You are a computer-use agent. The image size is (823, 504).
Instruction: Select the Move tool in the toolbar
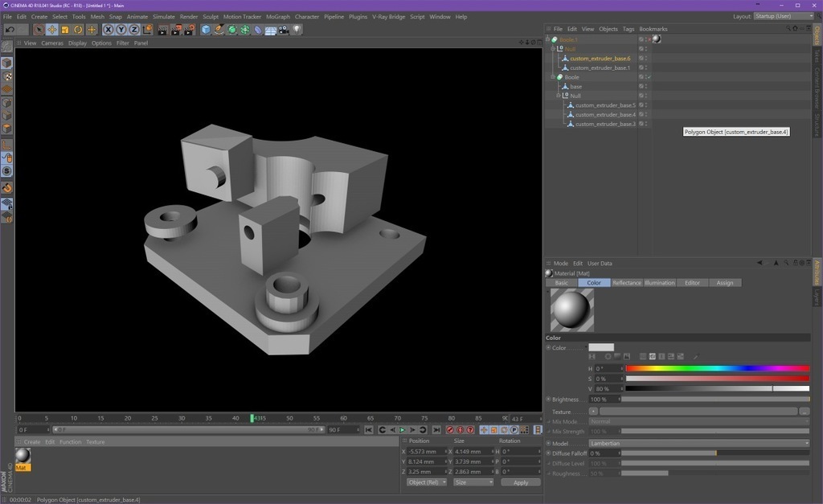[51, 30]
